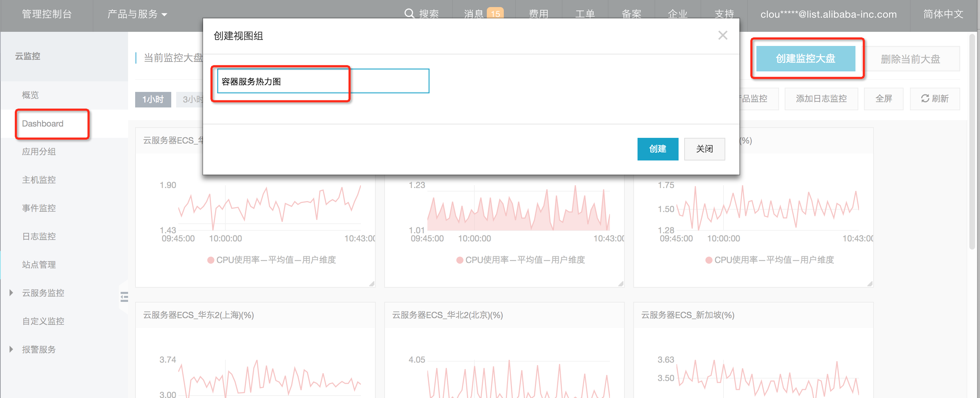Image resolution: width=980 pixels, height=398 pixels.
Task: Click 云监控 sidebar heading
Action: click(27, 56)
